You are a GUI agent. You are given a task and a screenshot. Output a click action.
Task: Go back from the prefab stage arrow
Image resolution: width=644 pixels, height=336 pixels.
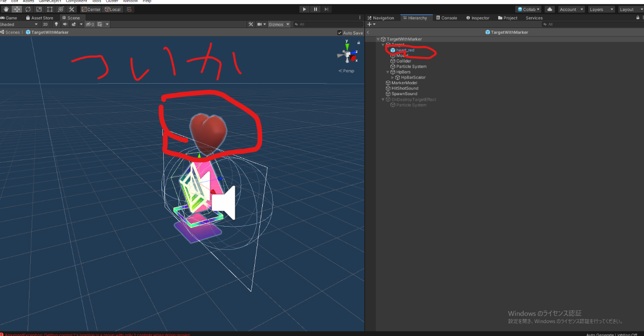(368, 33)
